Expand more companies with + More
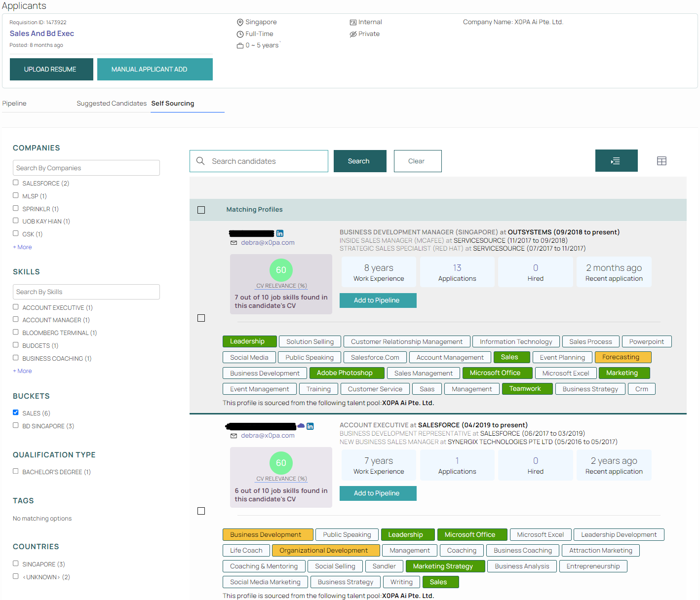The height and width of the screenshot is (600, 700). (x=22, y=247)
